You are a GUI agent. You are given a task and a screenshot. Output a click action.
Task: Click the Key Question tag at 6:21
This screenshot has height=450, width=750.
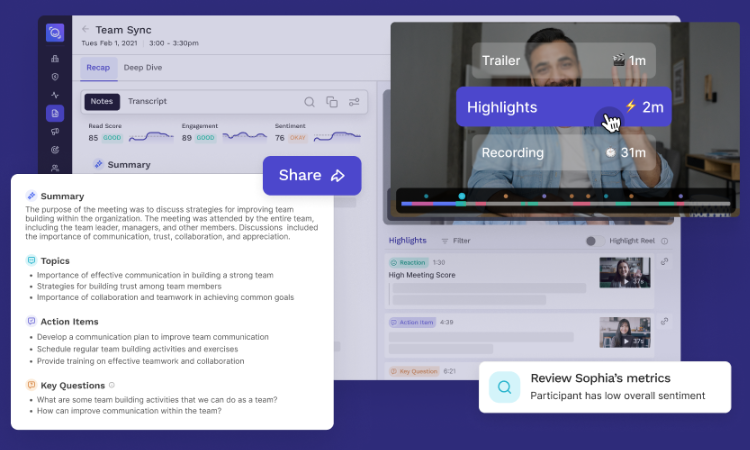(414, 371)
